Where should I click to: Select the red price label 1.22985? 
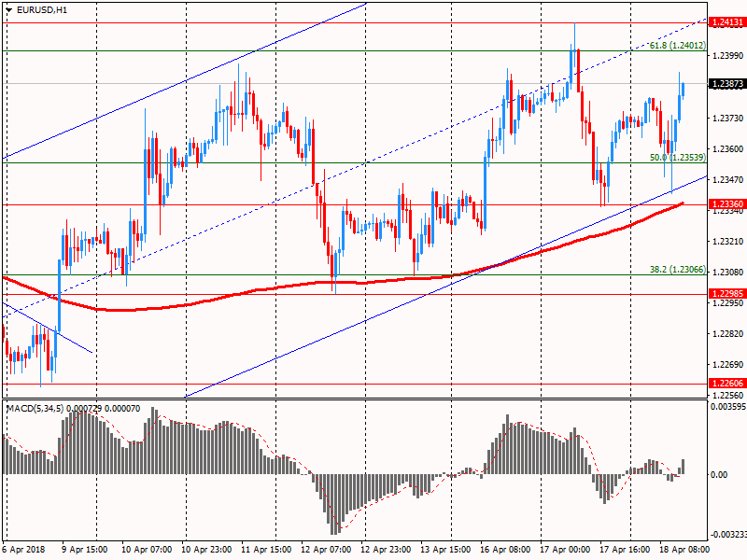[x=727, y=294]
